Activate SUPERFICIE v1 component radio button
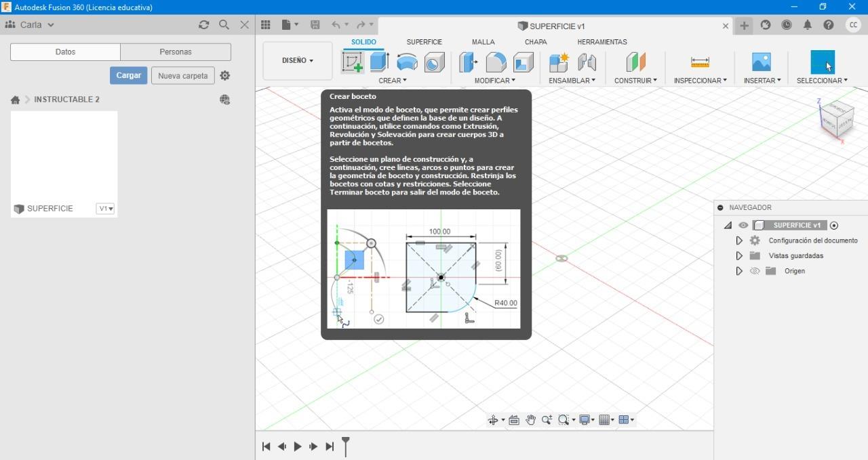The image size is (868, 460). click(834, 226)
